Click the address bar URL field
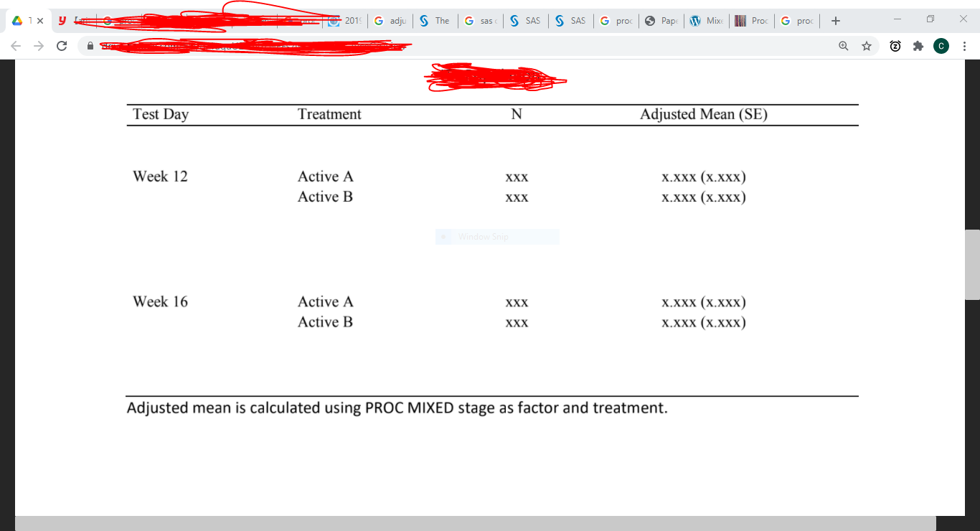The height and width of the screenshot is (531, 980). coord(287,45)
